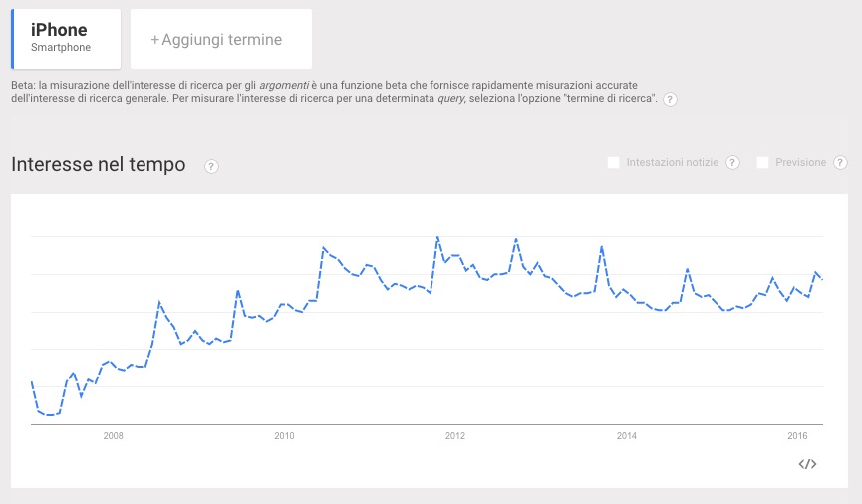The image size is (862, 504).
Task: Click the chart spike in late 2013
Action: point(601,246)
